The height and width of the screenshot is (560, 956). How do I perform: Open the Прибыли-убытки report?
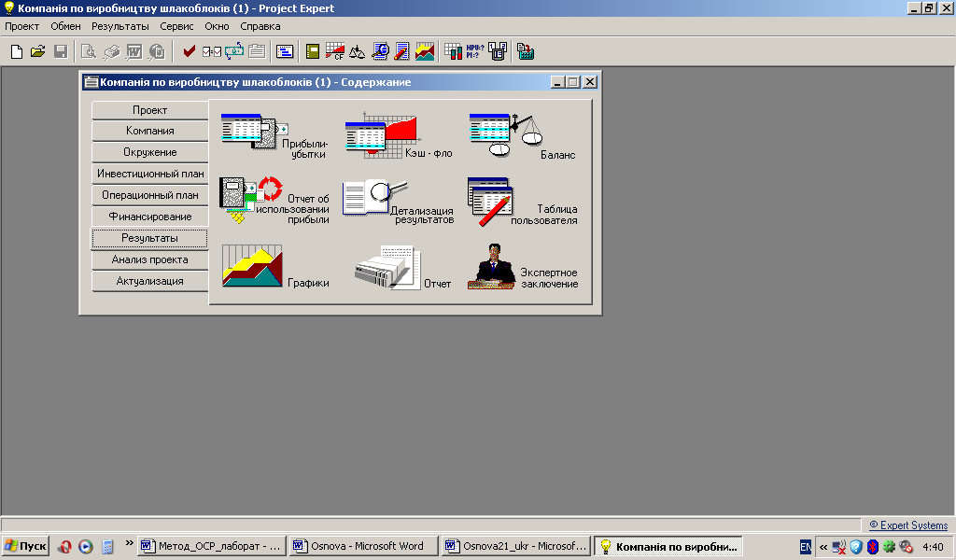tap(274, 135)
